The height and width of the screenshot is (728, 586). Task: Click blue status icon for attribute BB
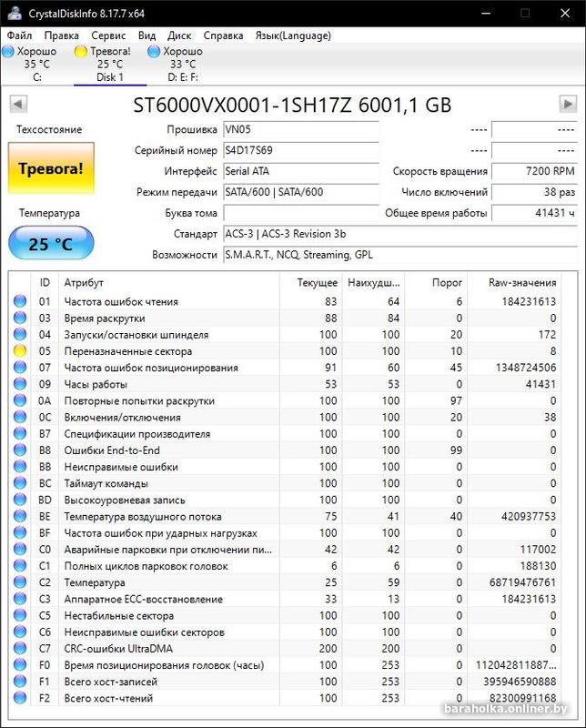click(20, 467)
